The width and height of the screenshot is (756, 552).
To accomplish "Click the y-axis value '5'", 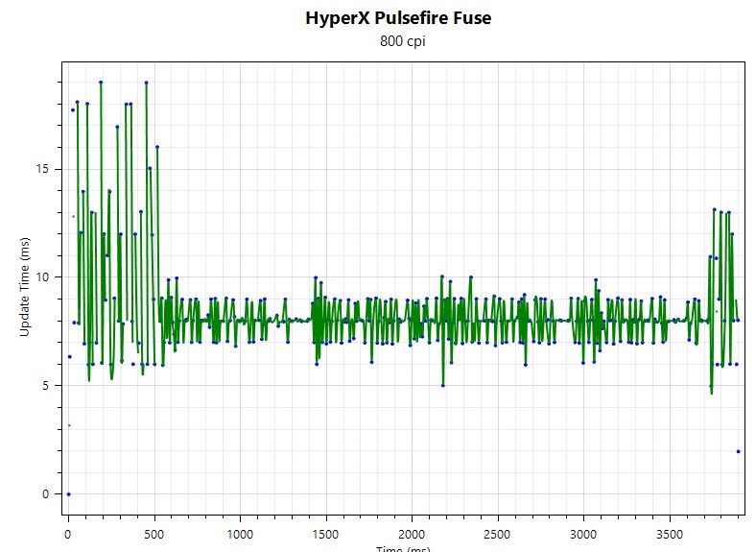I will tap(46, 386).
